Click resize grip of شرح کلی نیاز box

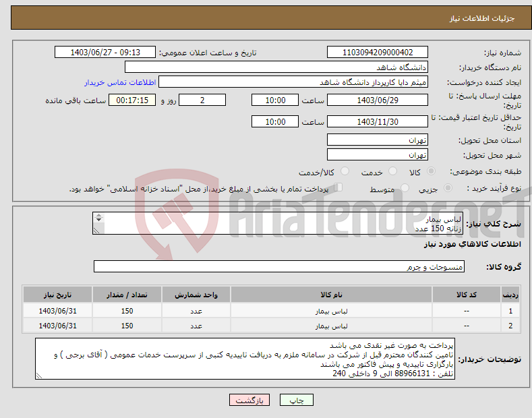tap(96, 231)
